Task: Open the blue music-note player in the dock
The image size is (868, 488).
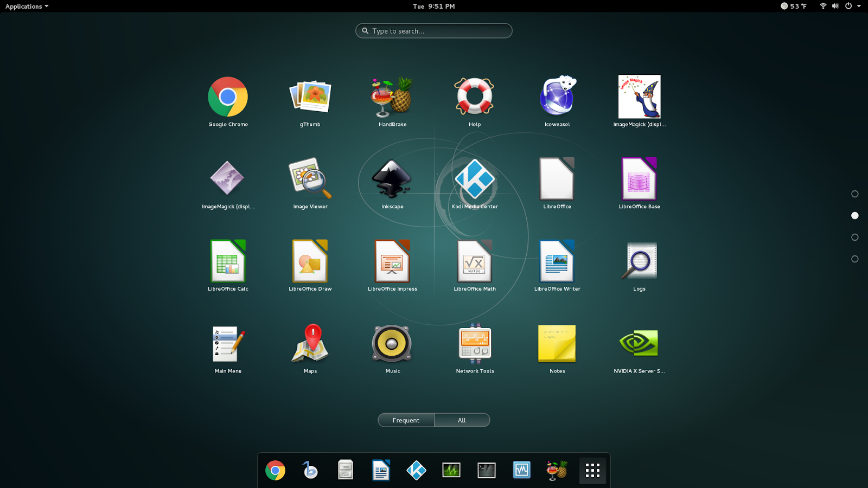Action: click(x=310, y=471)
